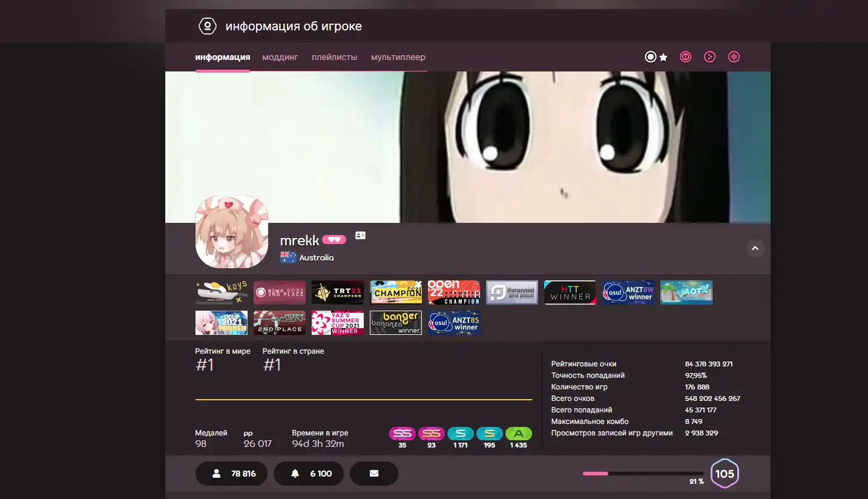Click the Australia flag icon
868x499 pixels.
288,257
